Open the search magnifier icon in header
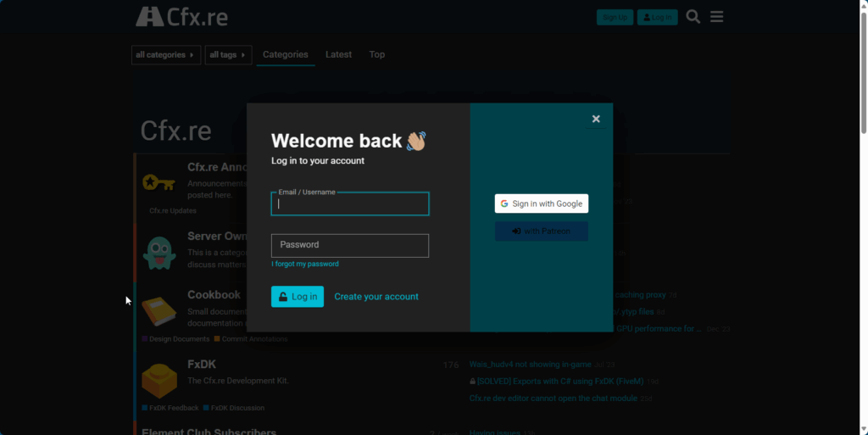Viewport: 868px width, 435px height. tap(693, 17)
